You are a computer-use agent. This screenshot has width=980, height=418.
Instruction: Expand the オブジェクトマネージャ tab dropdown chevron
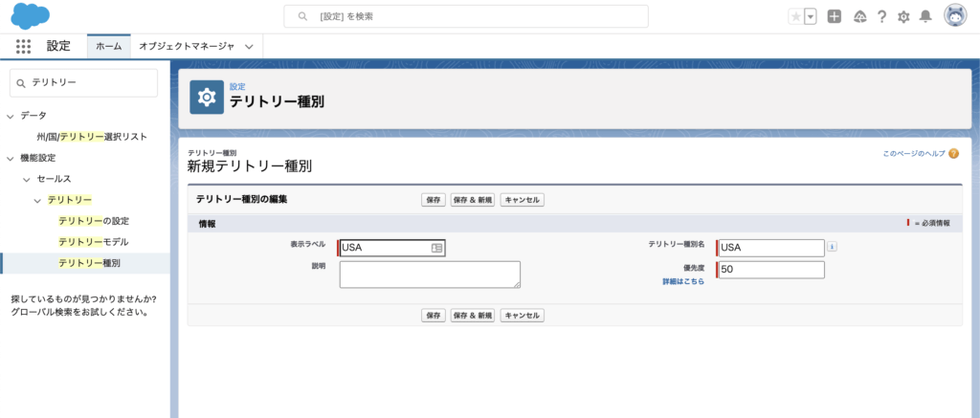pos(249,46)
